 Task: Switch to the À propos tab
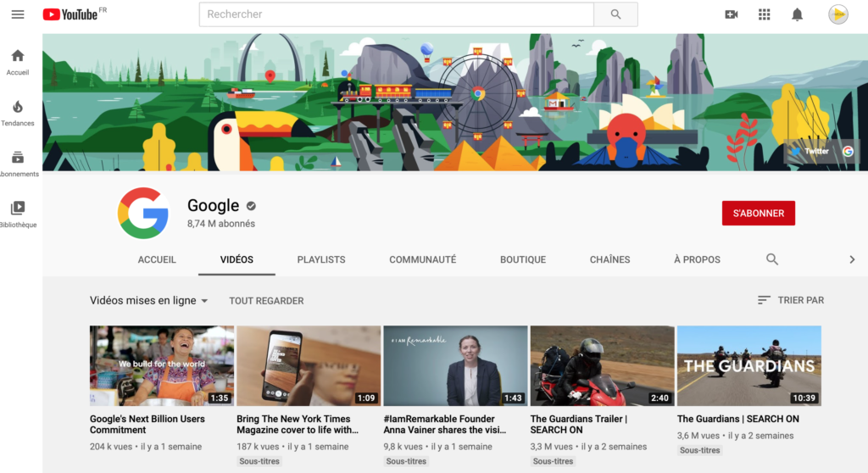tap(697, 259)
